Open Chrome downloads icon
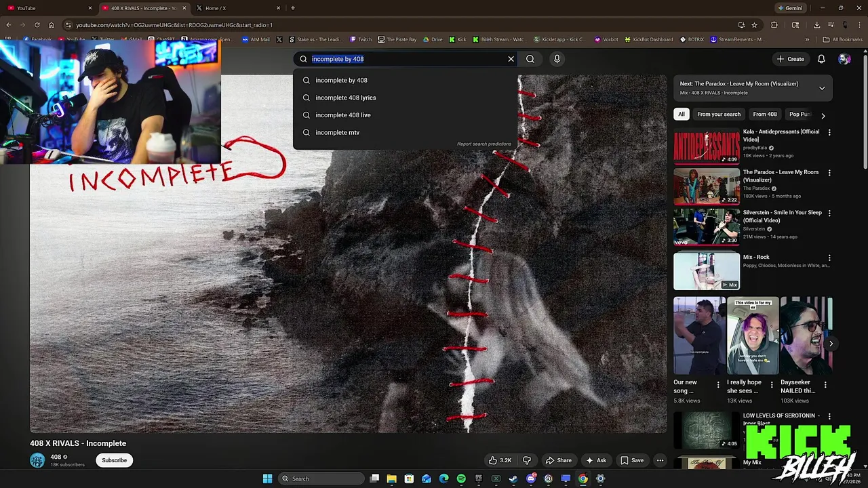 tap(816, 25)
